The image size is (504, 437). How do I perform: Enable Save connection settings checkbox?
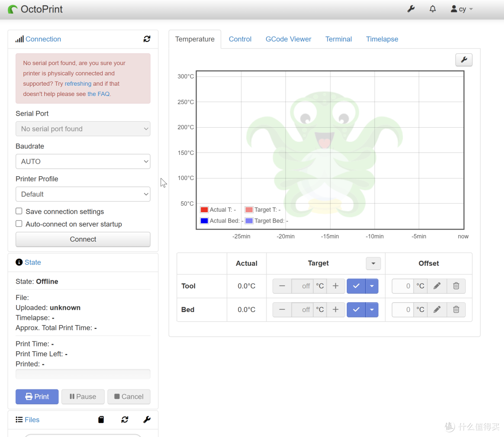coord(19,211)
